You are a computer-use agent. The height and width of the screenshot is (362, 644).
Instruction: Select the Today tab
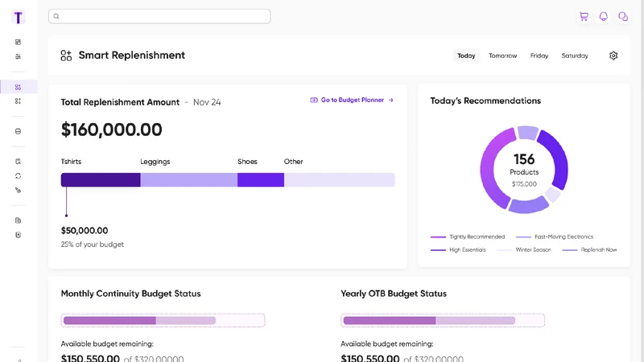466,56
